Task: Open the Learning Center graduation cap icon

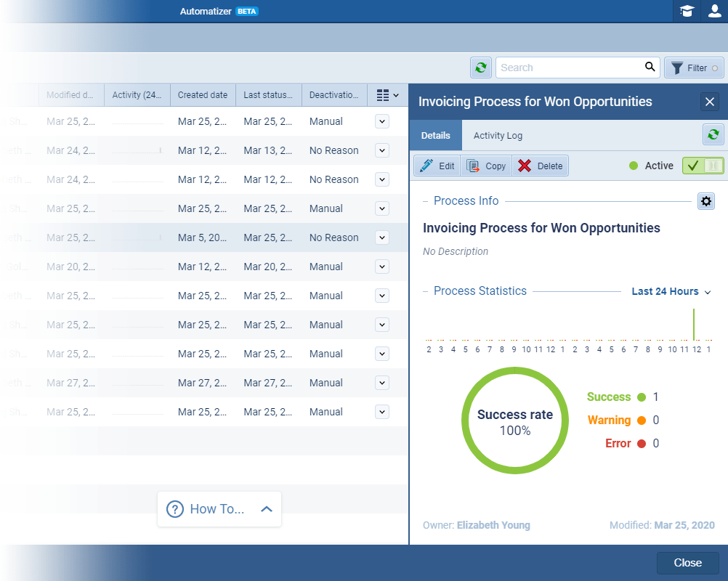Action: 687,11
